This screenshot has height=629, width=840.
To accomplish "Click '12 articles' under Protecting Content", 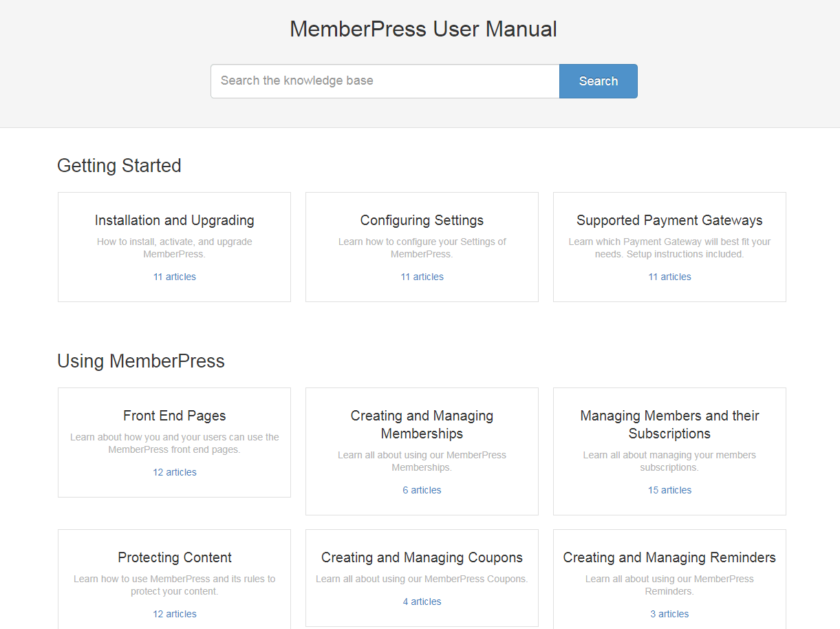I will (x=174, y=615).
